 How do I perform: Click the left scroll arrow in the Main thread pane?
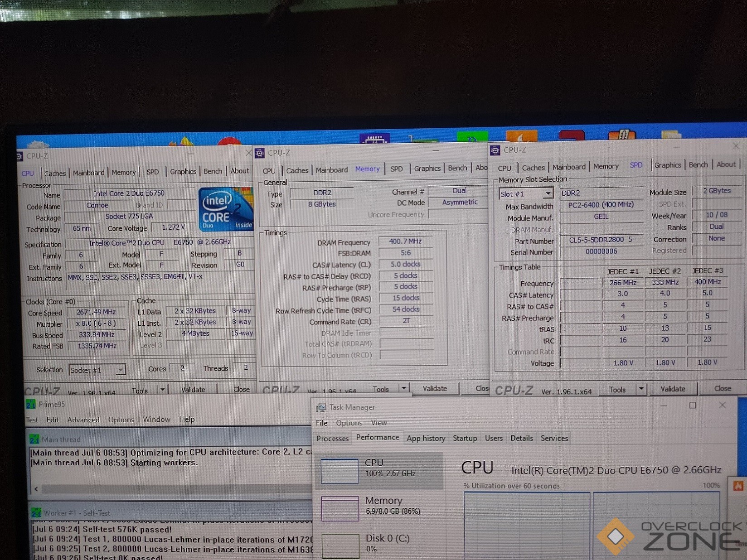[36, 489]
